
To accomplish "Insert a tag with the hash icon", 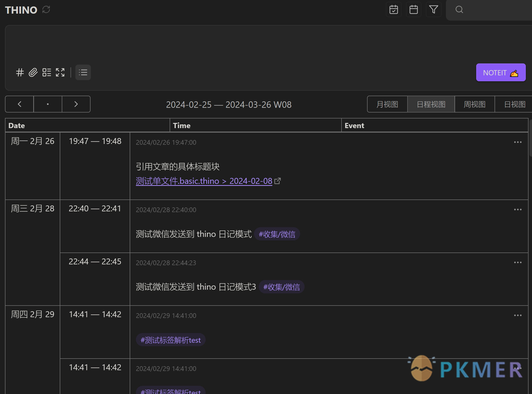I will [x=20, y=73].
